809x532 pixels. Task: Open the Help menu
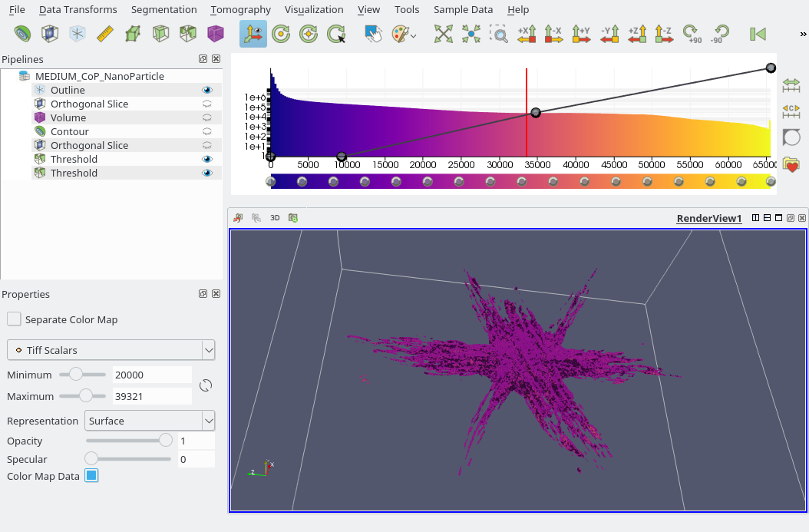click(x=518, y=9)
